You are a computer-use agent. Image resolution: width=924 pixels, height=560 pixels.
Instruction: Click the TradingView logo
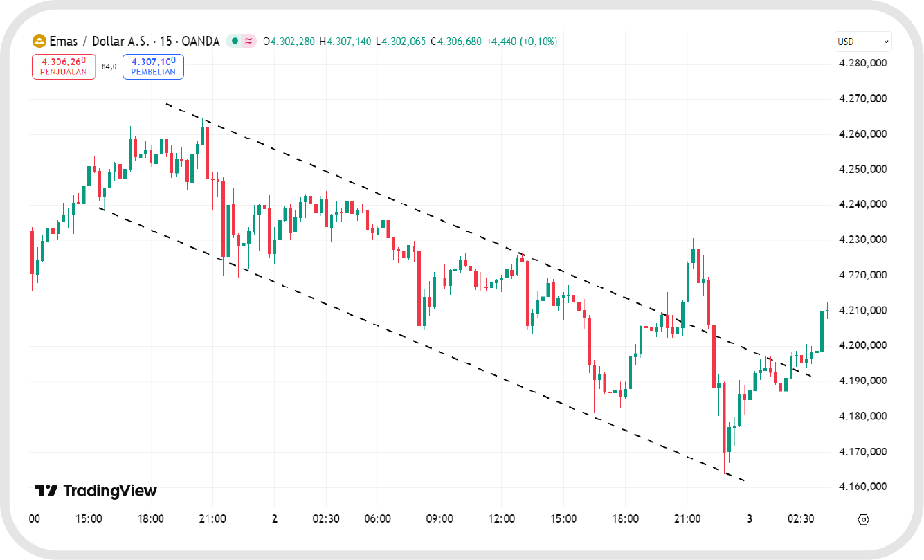[x=96, y=491]
